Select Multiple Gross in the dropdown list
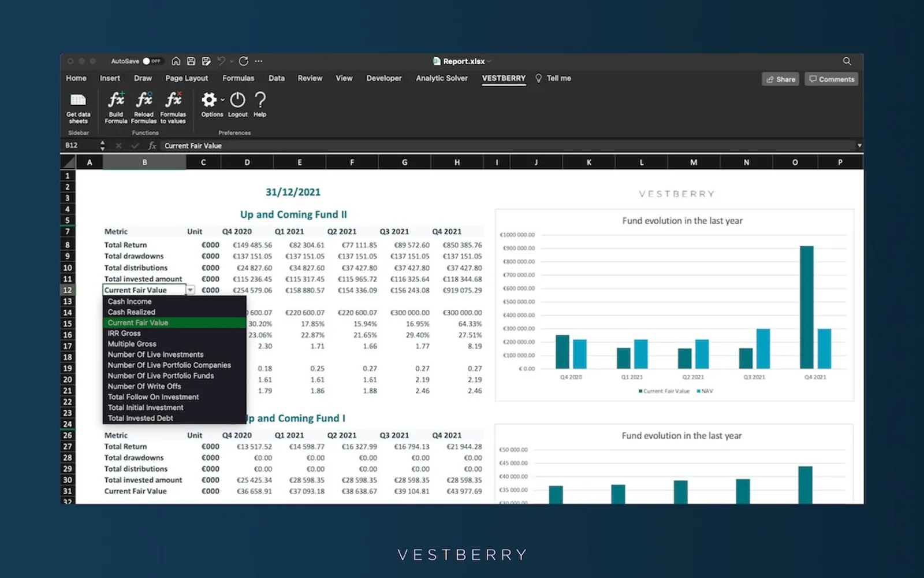 174,344
